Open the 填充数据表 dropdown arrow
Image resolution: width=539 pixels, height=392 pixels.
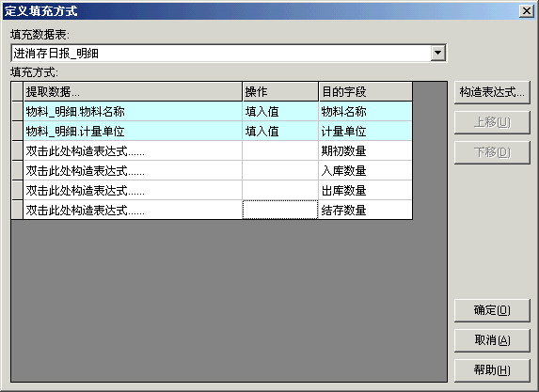(x=438, y=53)
